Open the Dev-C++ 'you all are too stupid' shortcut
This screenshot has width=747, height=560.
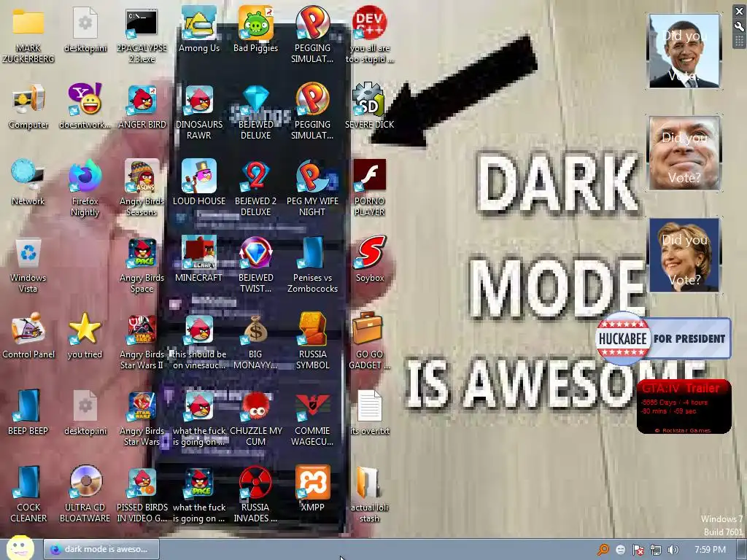pyautogui.click(x=370, y=35)
